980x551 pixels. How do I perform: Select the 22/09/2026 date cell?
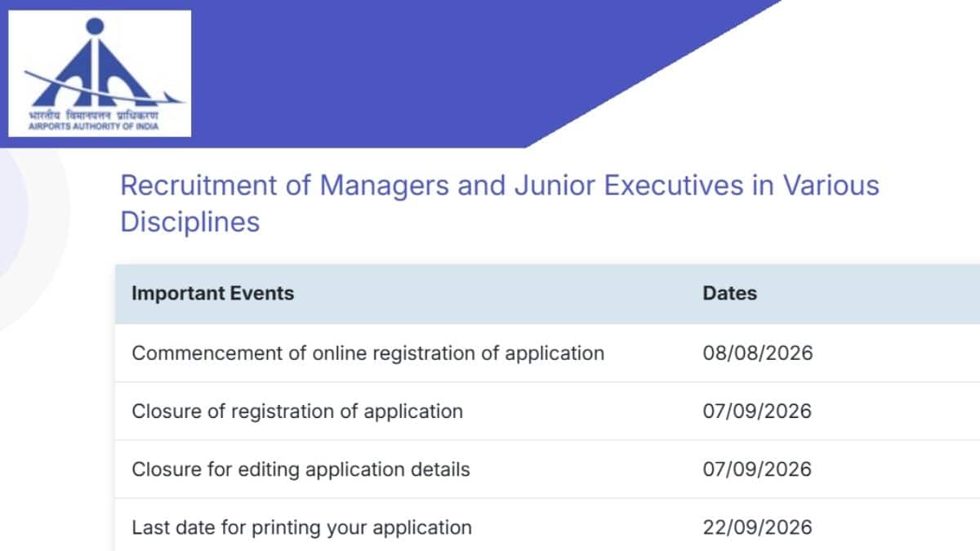757,527
